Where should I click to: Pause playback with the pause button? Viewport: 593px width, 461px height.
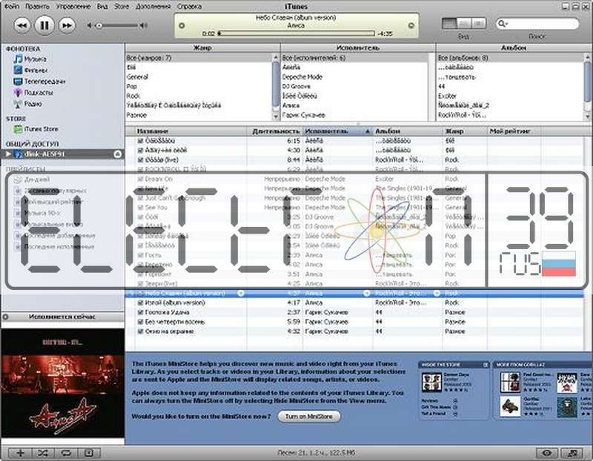point(44,25)
